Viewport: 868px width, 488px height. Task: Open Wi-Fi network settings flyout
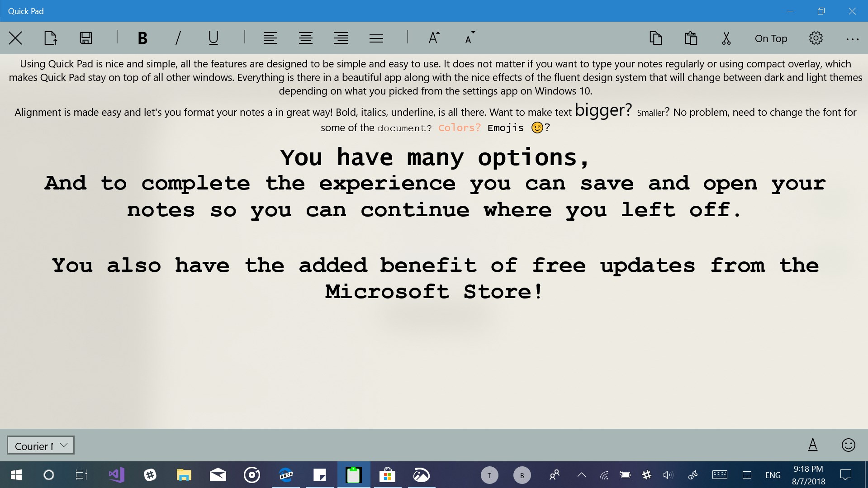604,475
